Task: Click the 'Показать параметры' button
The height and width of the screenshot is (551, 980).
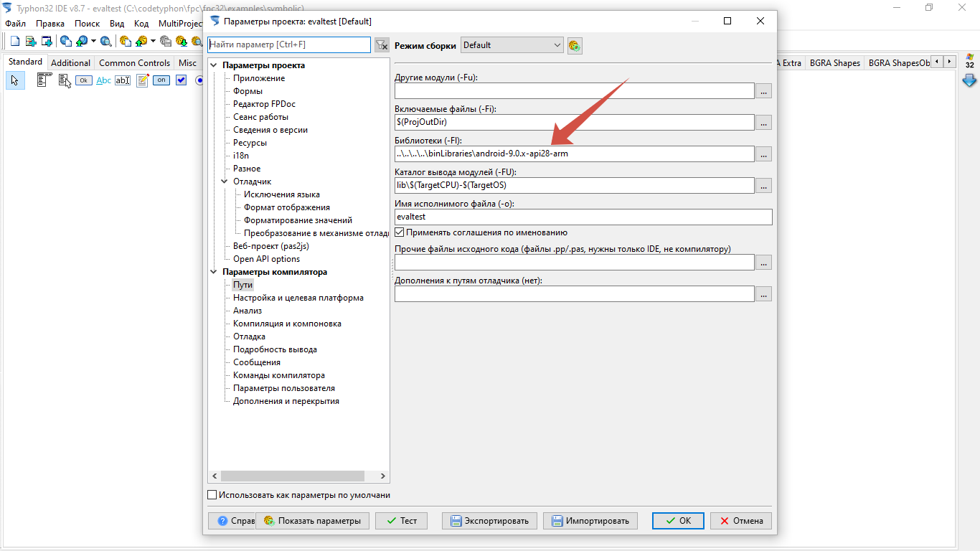Action: point(313,521)
